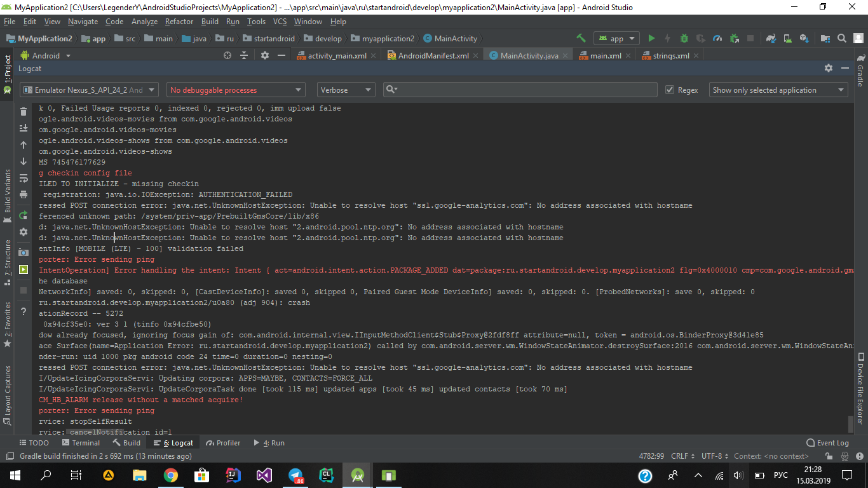Open the No debuggable processes dropdown
Screen dimensions: 868x488
pyautogui.click(x=236, y=90)
